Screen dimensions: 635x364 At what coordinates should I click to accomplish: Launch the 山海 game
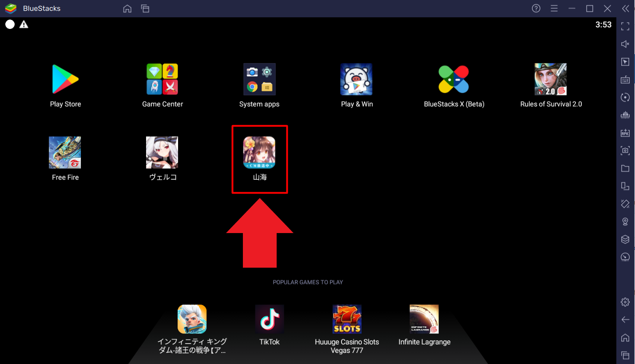click(x=259, y=152)
